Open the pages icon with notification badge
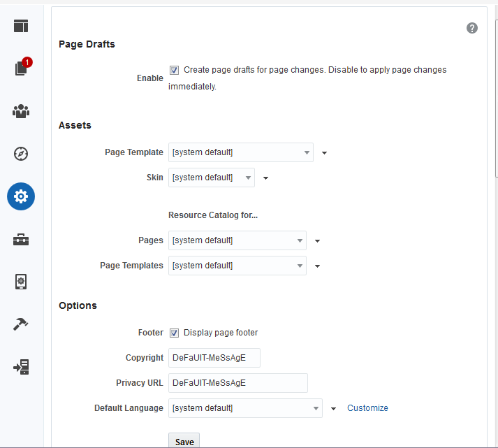The image size is (498, 448). [21, 68]
